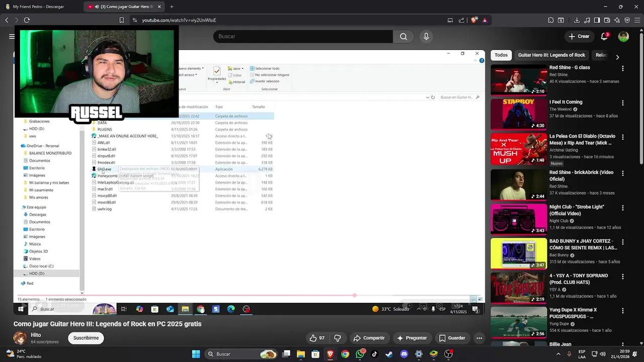Mute the tab via its speaker icon

coord(97,7)
